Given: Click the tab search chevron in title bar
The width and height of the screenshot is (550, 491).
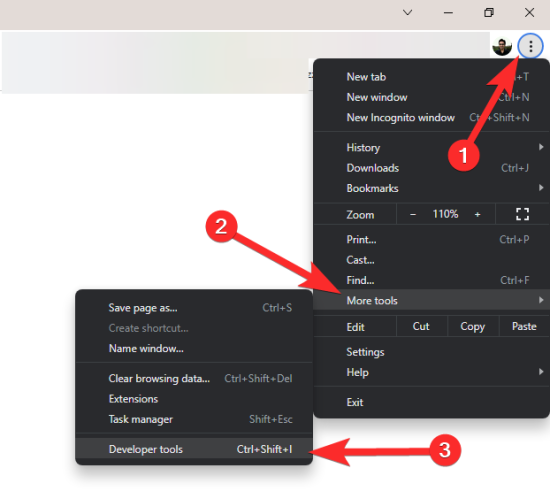Looking at the screenshot, I should 407,13.
